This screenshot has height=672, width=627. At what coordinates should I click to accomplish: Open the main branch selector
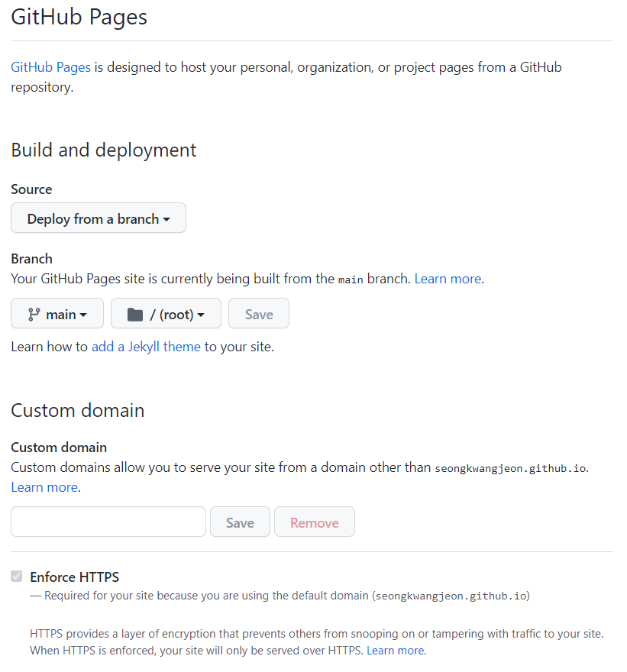pos(57,314)
